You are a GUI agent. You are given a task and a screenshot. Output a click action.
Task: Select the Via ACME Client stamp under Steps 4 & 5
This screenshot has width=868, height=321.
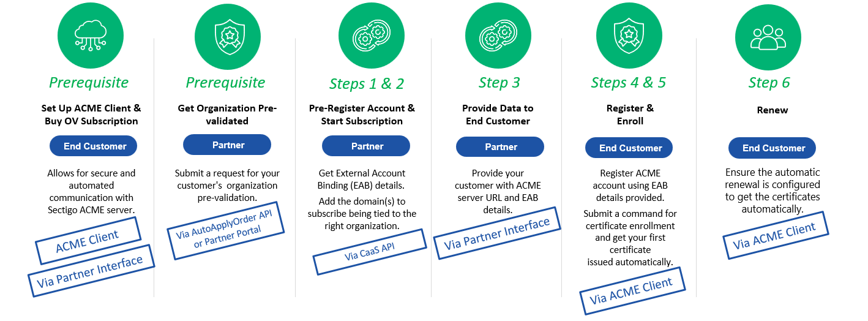point(632,290)
